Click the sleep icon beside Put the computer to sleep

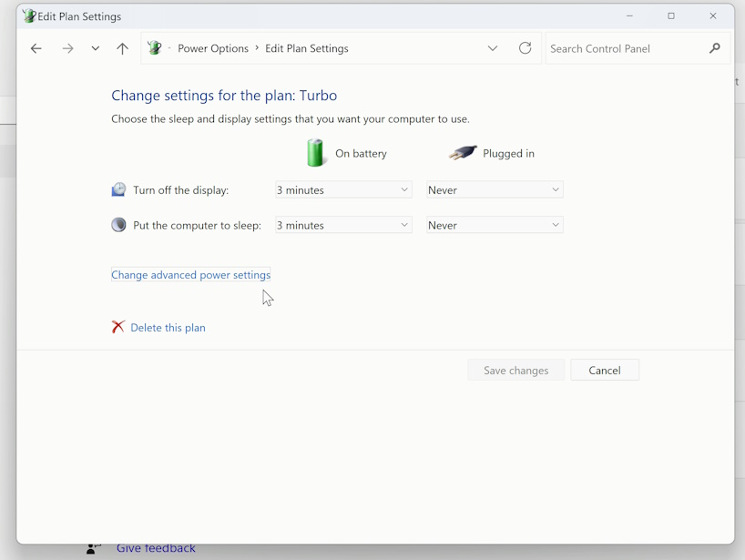(118, 224)
